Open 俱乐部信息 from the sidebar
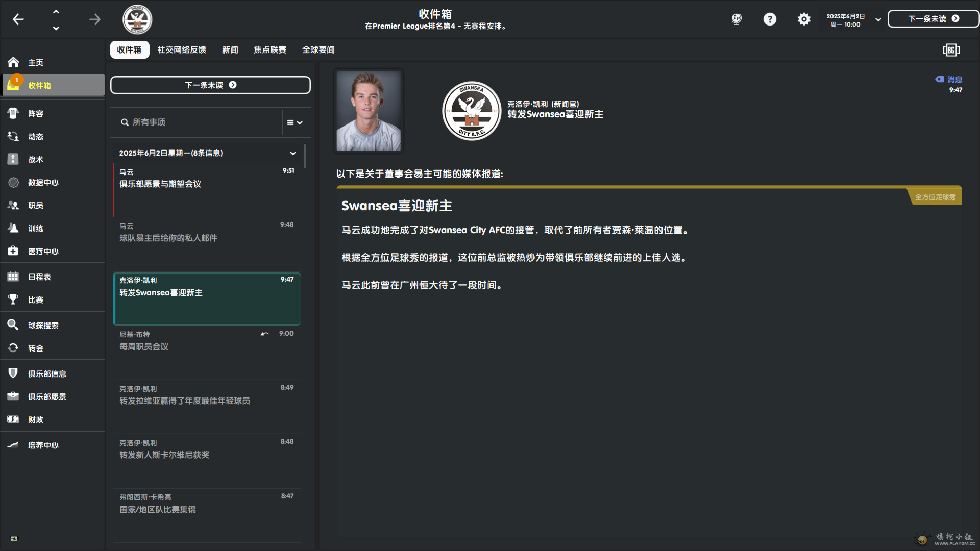 pyautogui.click(x=53, y=373)
